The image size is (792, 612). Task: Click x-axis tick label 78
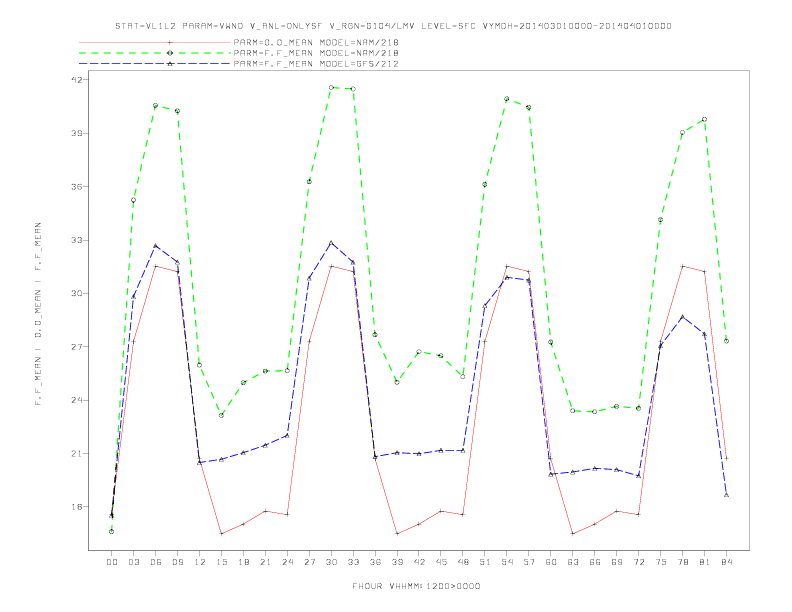pos(682,562)
